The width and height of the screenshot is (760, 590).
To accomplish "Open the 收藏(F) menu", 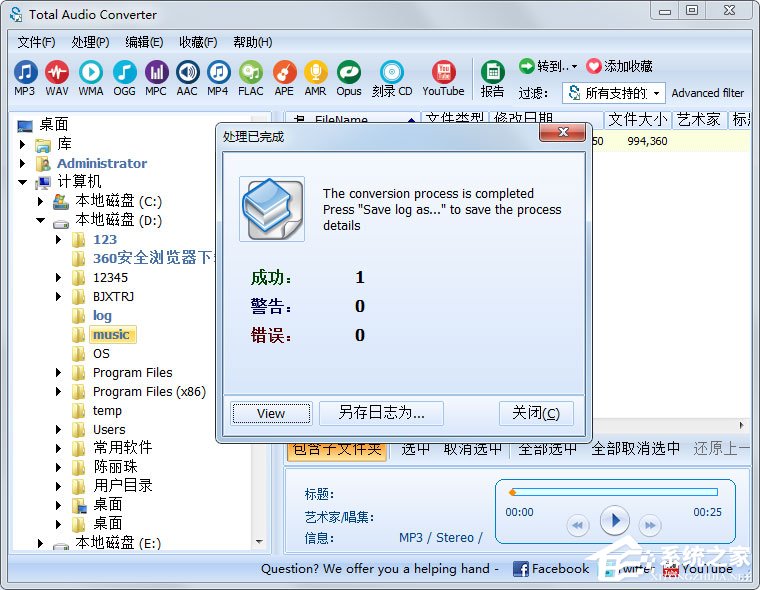I will click(198, 42).
